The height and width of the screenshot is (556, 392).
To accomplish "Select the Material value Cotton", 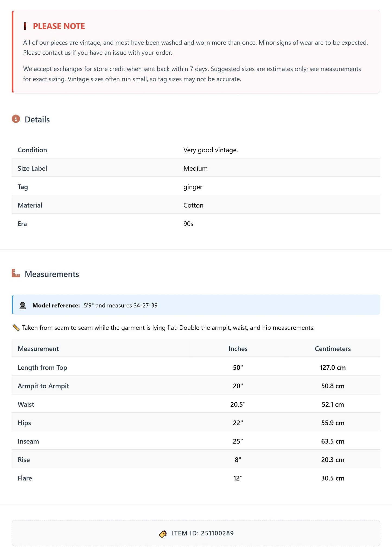I will (x=193, y=205).
